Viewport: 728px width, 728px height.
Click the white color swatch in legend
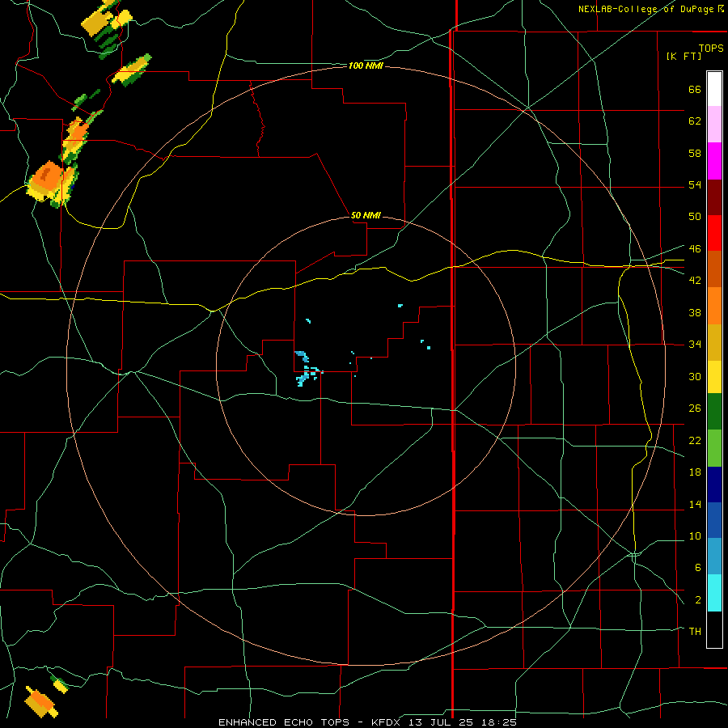pos(714,89)
